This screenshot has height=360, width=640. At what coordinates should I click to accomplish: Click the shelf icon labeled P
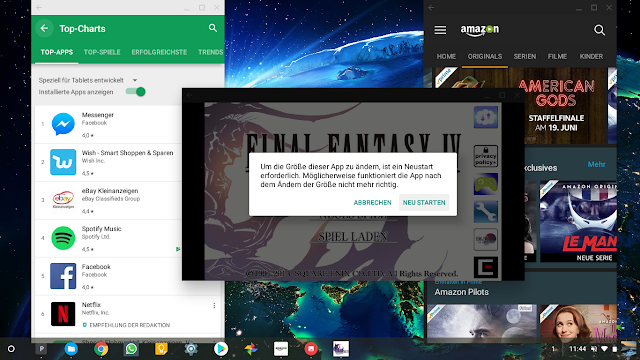(x=41, y=349)
